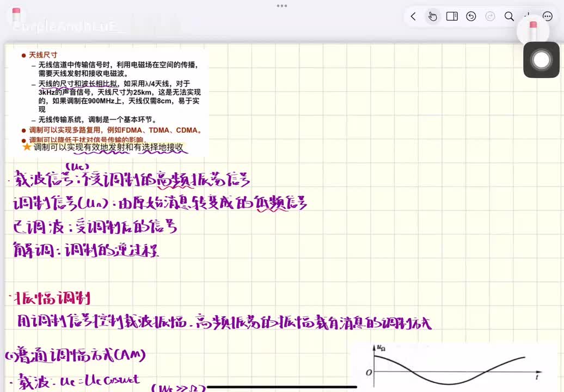Tap the t axis label on the graph

pos(537,377)
